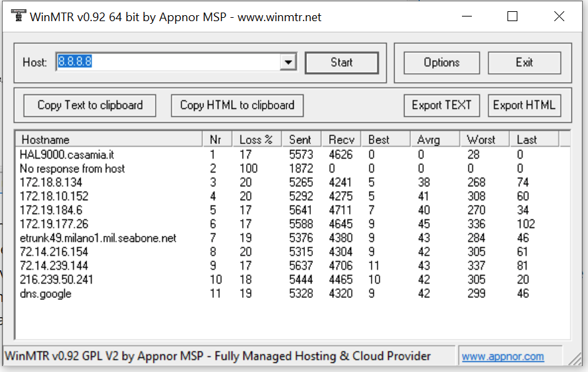Click the Recv column header
588x372 pixels.
pyautogui.click(x=341, y=139)
